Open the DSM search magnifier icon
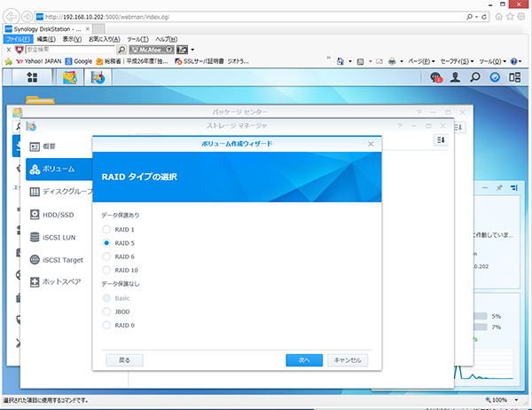The width and height of the screenshot is (532, 410). pos(475,77)
